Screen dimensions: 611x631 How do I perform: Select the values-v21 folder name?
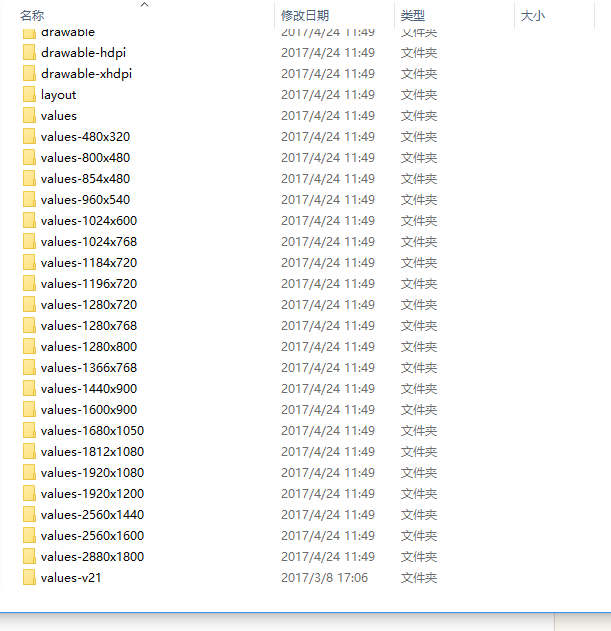(x=71, y=577)
